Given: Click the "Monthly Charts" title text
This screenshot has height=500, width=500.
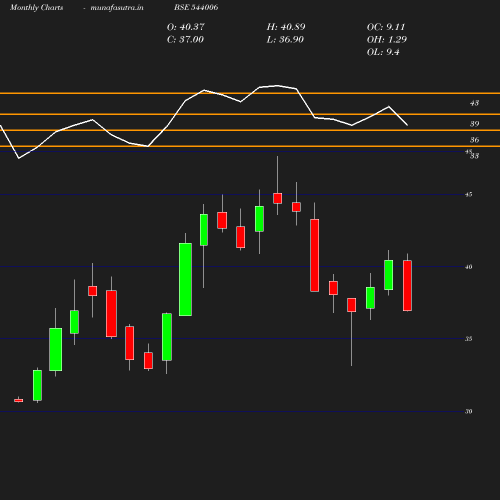Looking at the screenshot, I should pos(37,7).
